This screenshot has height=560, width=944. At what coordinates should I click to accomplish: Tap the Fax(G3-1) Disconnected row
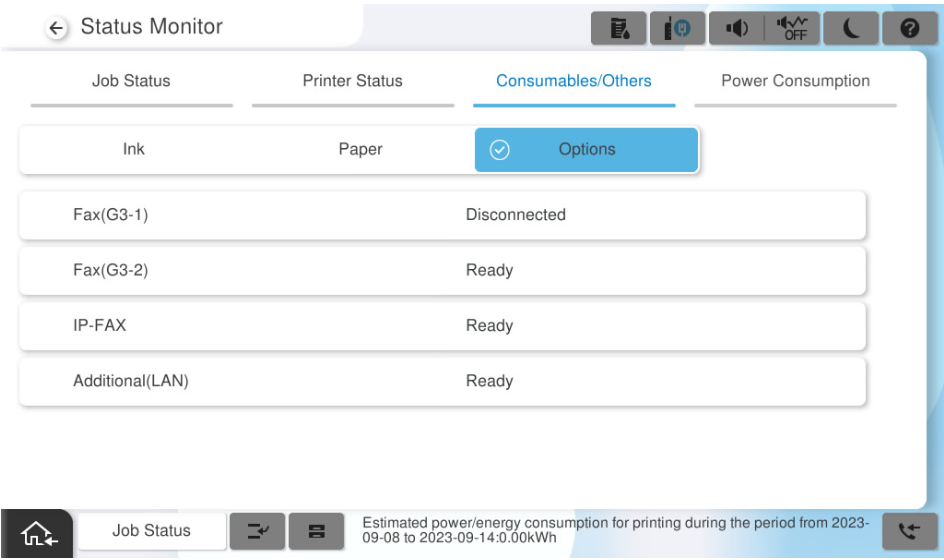pyautogui.click(x=441, y=215)
